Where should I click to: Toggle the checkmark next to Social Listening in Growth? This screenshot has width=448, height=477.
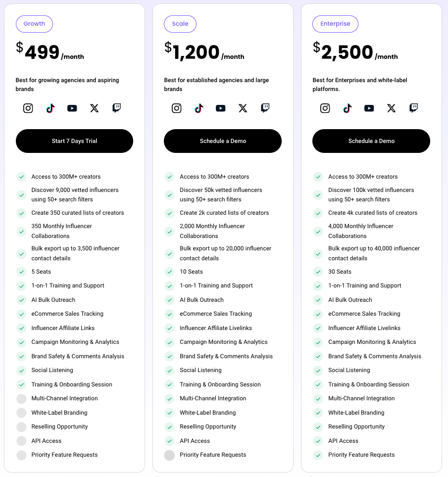click(21, 370)
